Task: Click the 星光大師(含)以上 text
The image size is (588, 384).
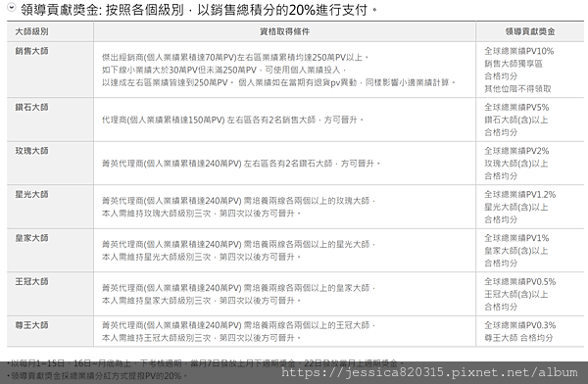Action: (x=516, y=207)
